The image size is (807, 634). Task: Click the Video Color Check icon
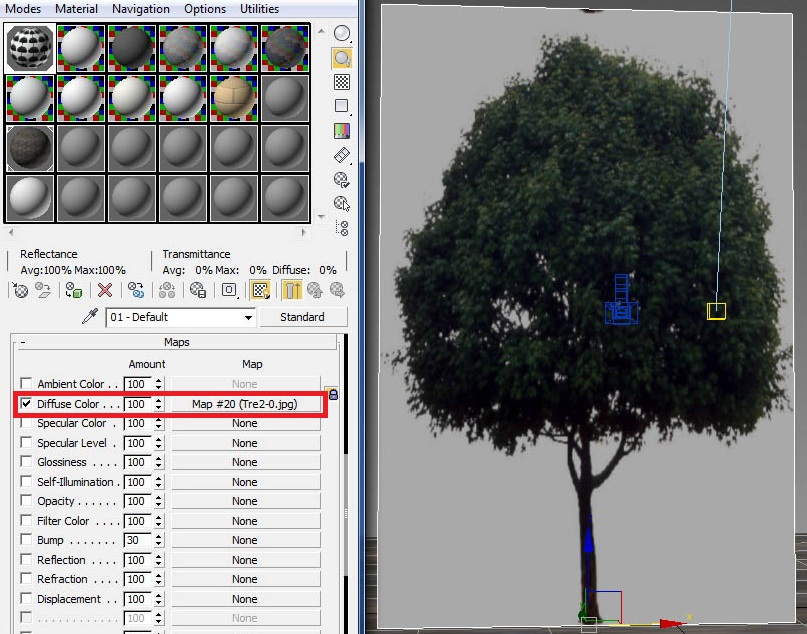[341, 130]
